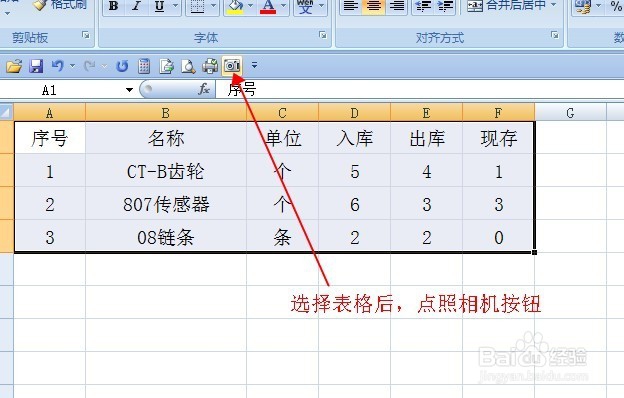This screenshot has width=624, height=398.
Task: Click the 合并后居中 merge button
Action: coord(507,5)
